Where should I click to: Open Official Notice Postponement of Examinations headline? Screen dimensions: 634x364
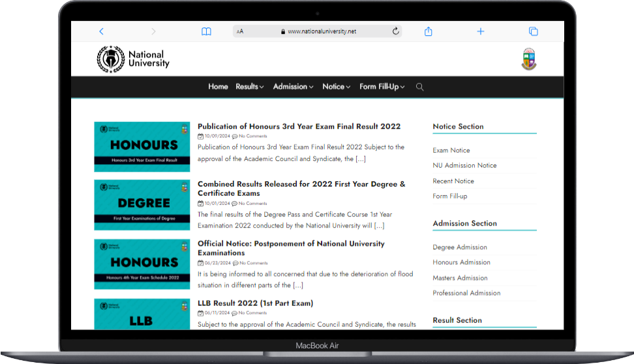[x=291, y=248]
